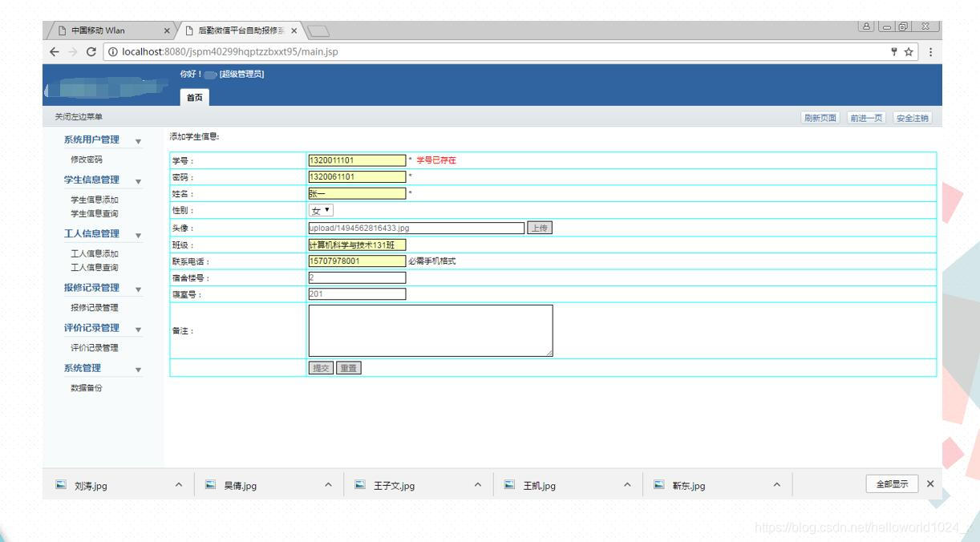Viewport: 980px width, 542px height.
Task: Open 学生信息添加 in the sidebar
Action: click(x=95, y=200)
